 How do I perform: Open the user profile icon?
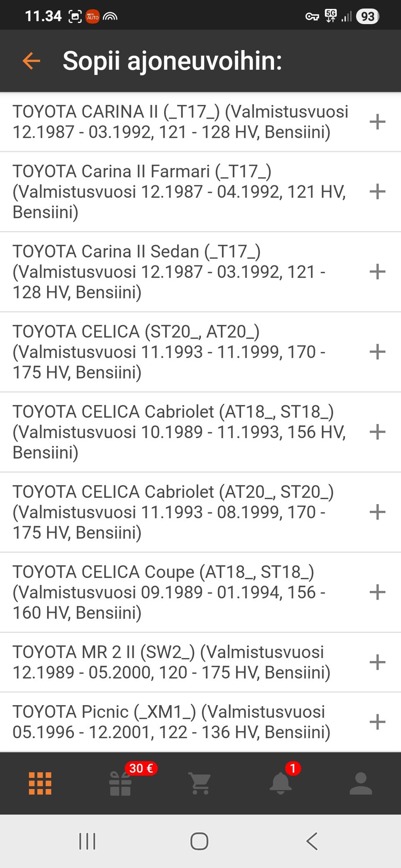point(360,783)
